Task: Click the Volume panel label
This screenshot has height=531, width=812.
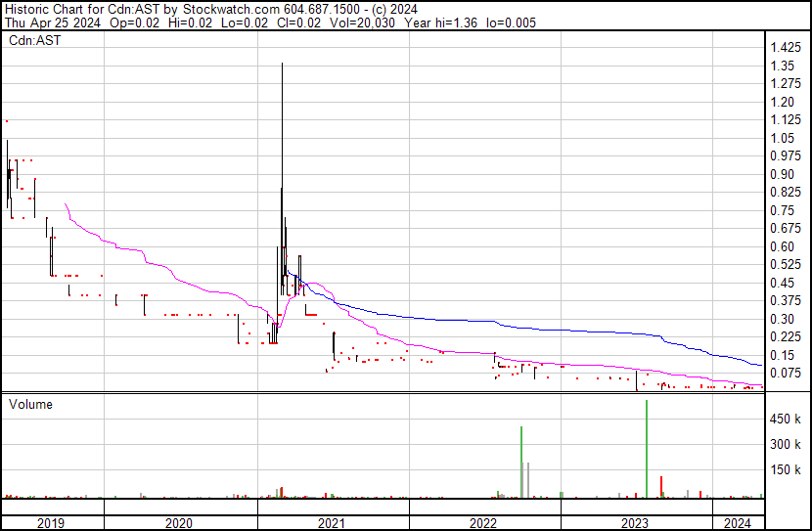Action: point(31,404)
